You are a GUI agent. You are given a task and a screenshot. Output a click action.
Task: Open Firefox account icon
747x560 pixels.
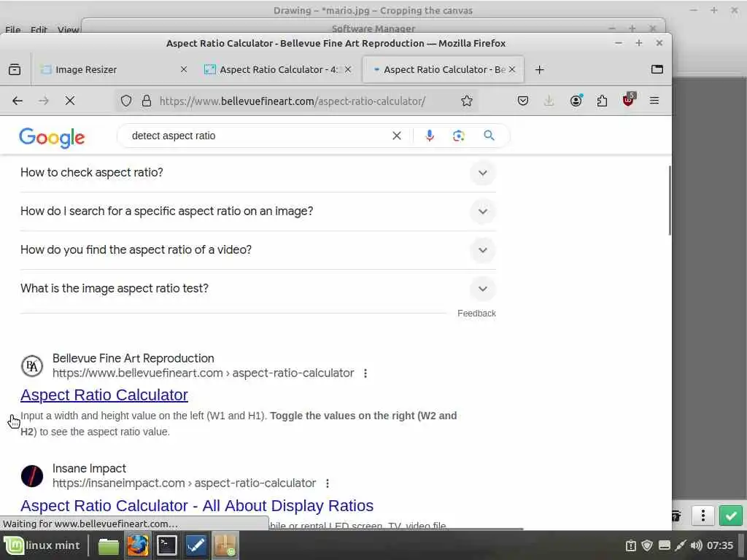[576, 101]
